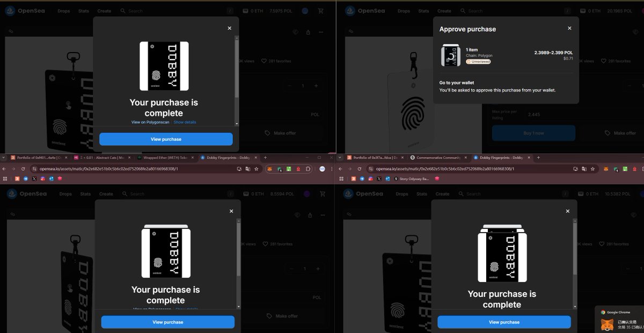Viewport: 644px width, 333px height.
Task: Click the item thumbnail in Approve purchase dialog
Action: 451,56
